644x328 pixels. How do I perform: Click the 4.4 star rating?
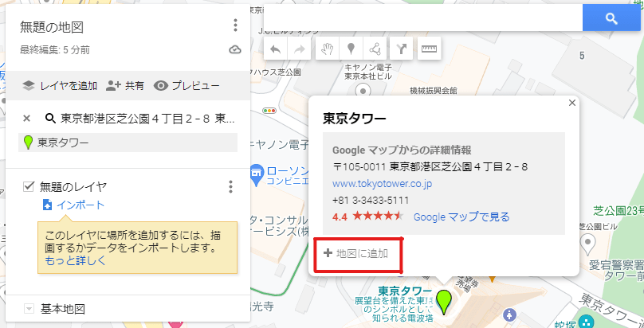click(368, 217)
